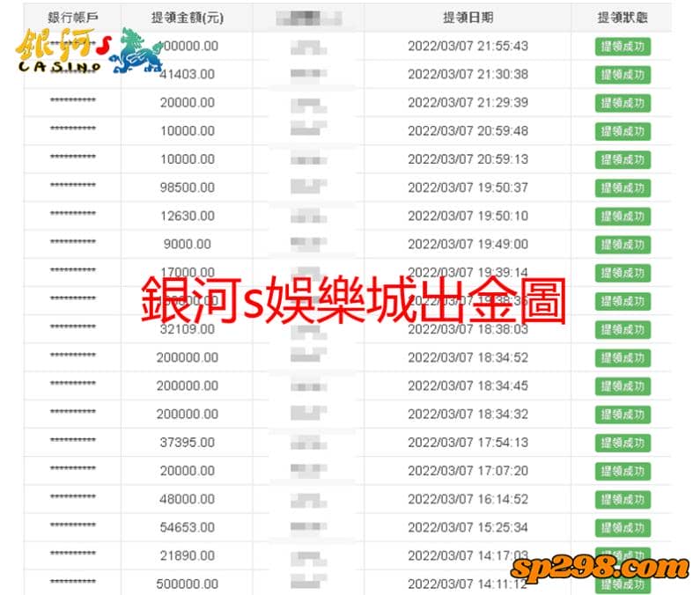Click the date 2022/03/07 18:34:45

click(x=468, y=386)
